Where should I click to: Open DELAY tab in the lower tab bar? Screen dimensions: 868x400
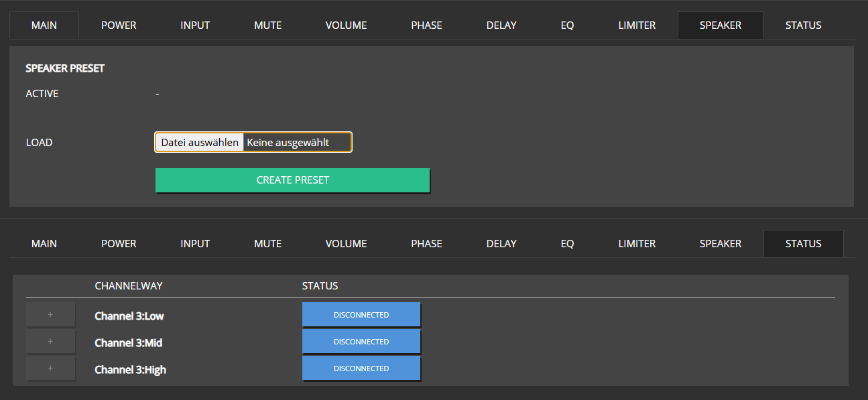click(x=501, y=244)
